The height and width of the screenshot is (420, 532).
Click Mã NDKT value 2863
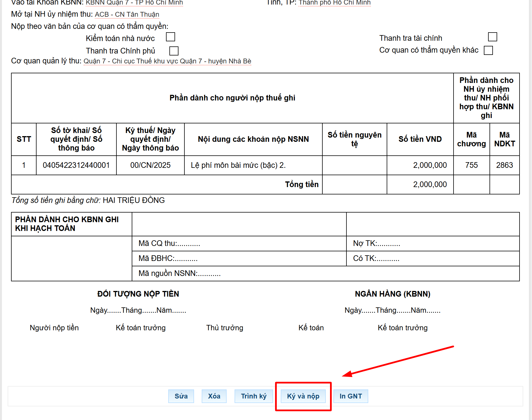pos(505,165)
